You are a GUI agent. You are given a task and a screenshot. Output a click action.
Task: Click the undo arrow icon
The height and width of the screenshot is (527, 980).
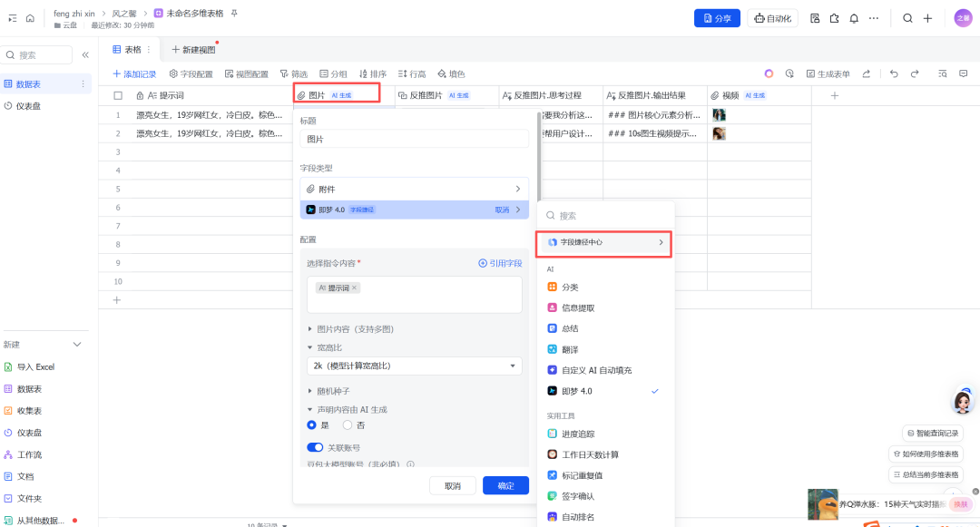pos(894,73)
